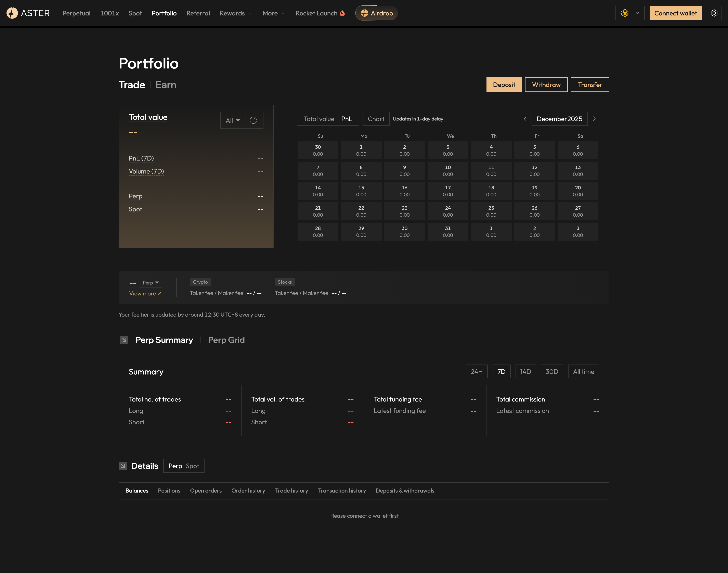
Task: Click the Connect wallet button
Action: tap(675, 13)
